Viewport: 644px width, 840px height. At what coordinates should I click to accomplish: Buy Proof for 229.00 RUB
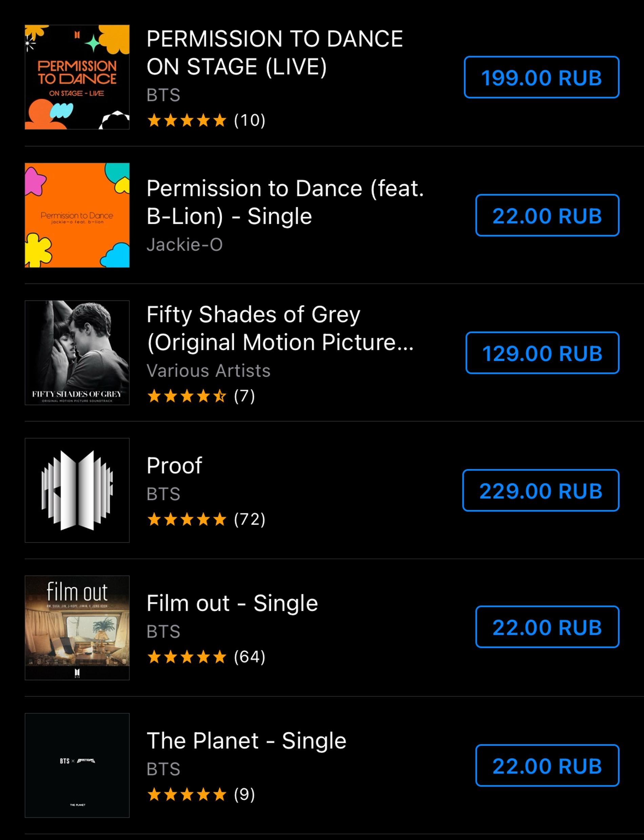(541, 490)
